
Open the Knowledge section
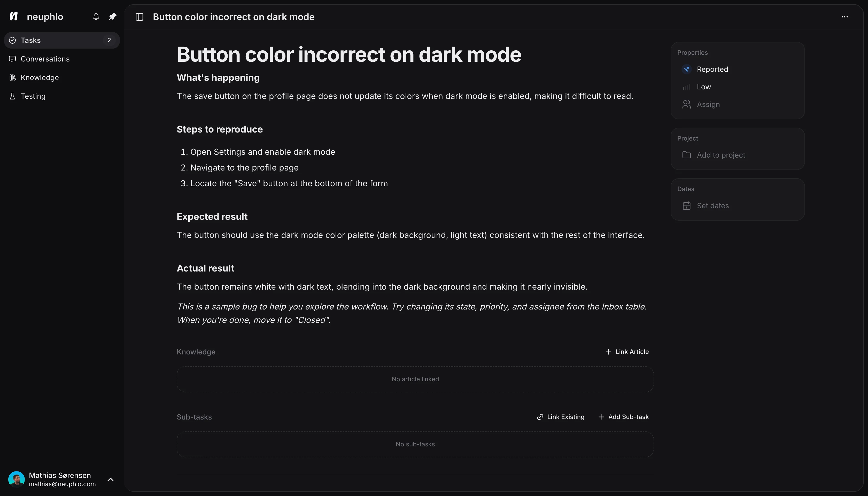[x=40, y=78]
